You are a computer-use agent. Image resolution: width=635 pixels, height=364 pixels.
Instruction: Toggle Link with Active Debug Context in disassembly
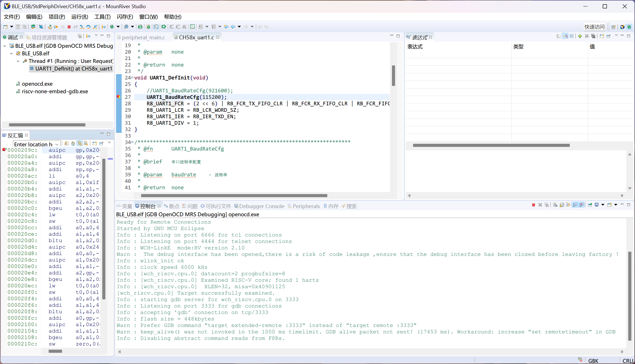click(x=80, y=144)
